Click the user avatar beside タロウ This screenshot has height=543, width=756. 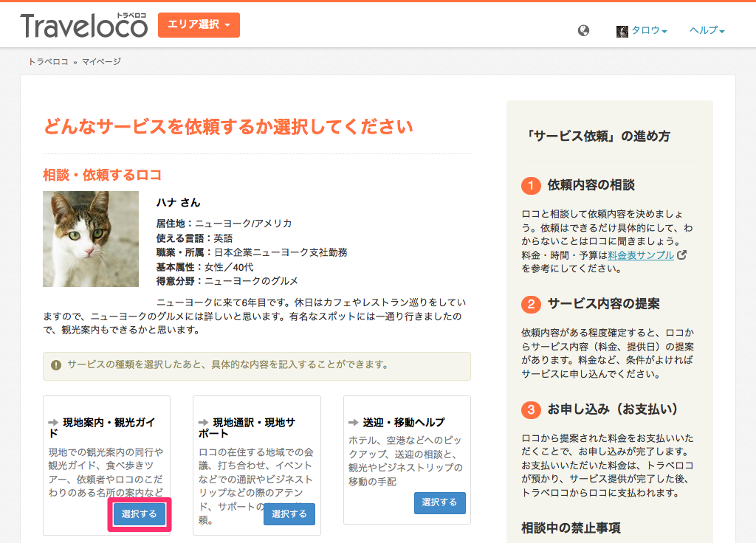coord(622,31)
